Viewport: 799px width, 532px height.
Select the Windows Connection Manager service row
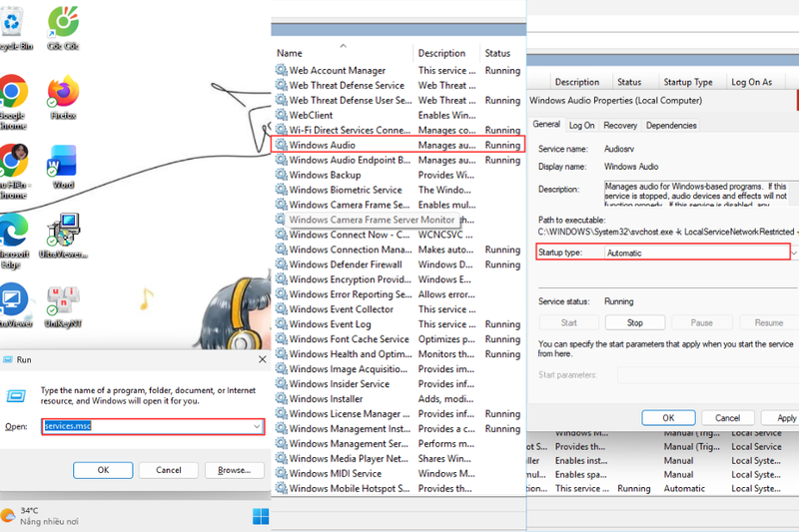pos(399,250)
